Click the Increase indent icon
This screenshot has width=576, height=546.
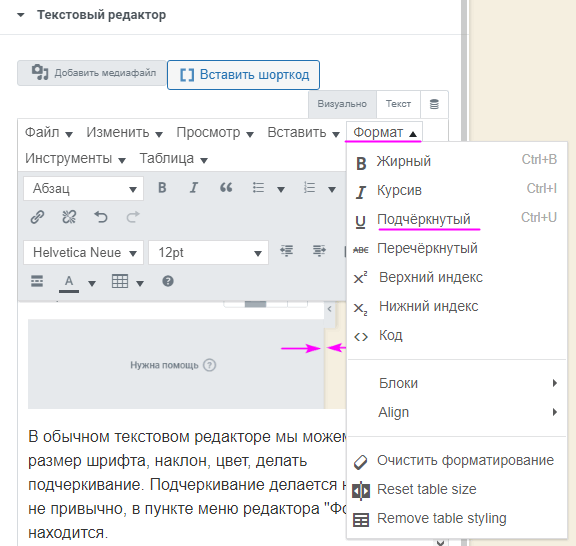(319, 251)
